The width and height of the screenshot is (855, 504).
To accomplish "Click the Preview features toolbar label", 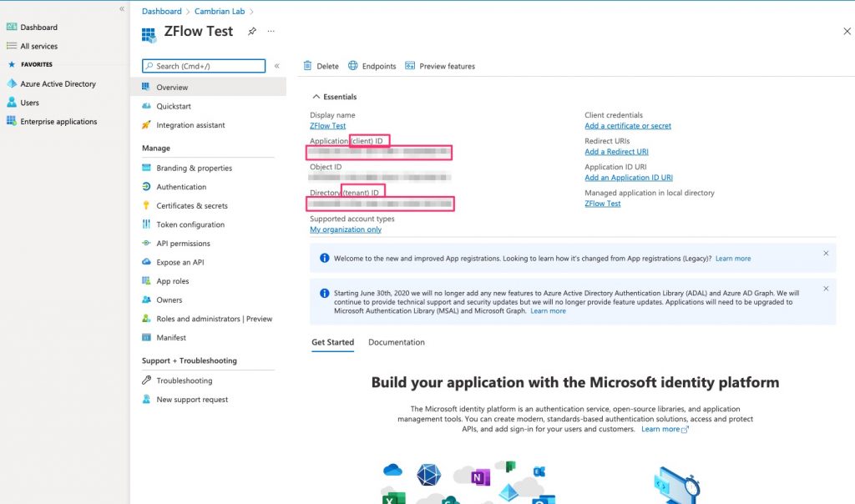I will [x=448, y=66].
